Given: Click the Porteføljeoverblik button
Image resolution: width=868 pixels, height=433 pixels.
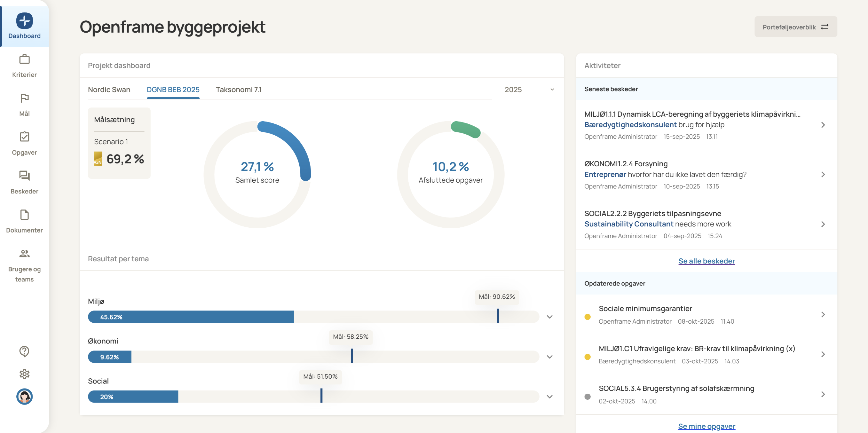Looking at the screenshot, I should coord(795,27).
